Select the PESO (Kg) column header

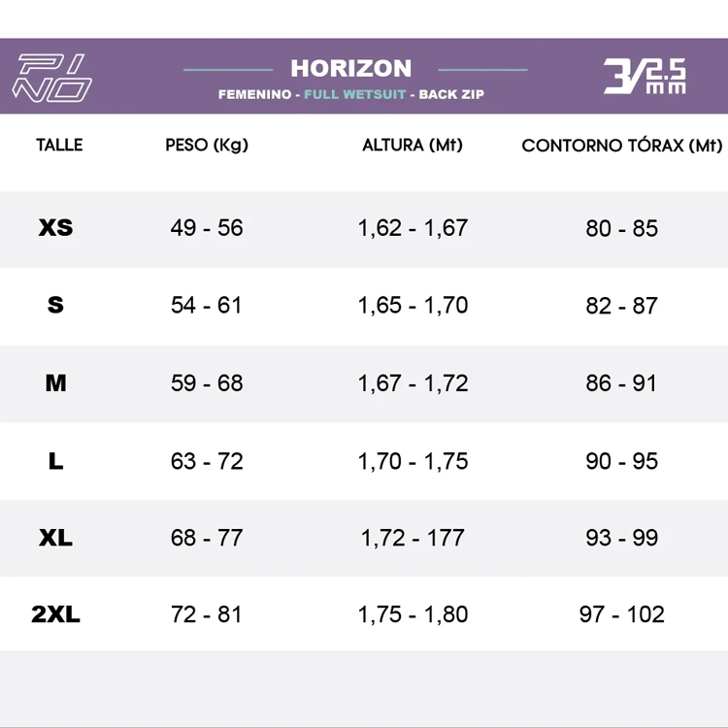coord(207,145)
